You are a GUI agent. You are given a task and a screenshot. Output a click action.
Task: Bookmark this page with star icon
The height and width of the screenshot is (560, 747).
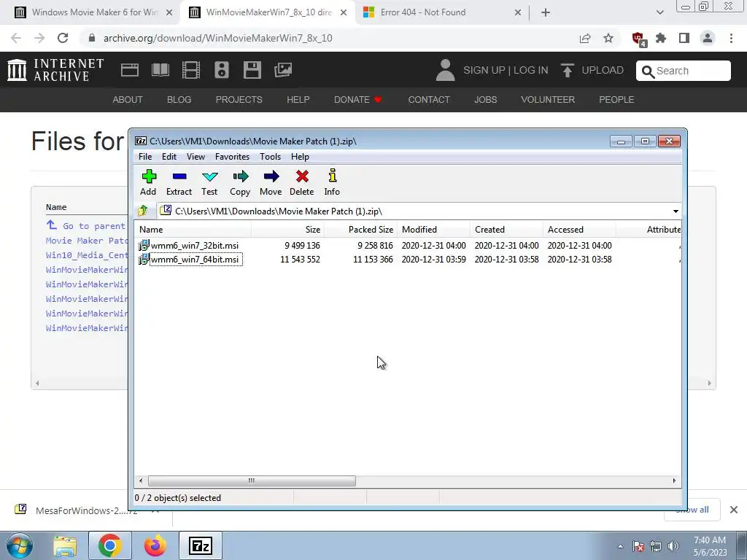(608, 38)
